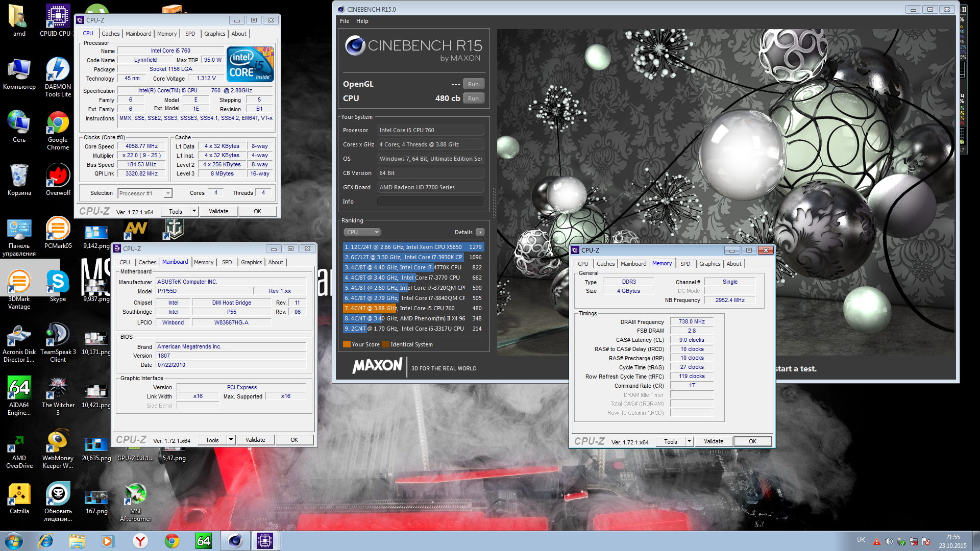Click the Yandex browser taskbar icon
The height and width of the screenshot is (551, 980).
tap(140, 541)
